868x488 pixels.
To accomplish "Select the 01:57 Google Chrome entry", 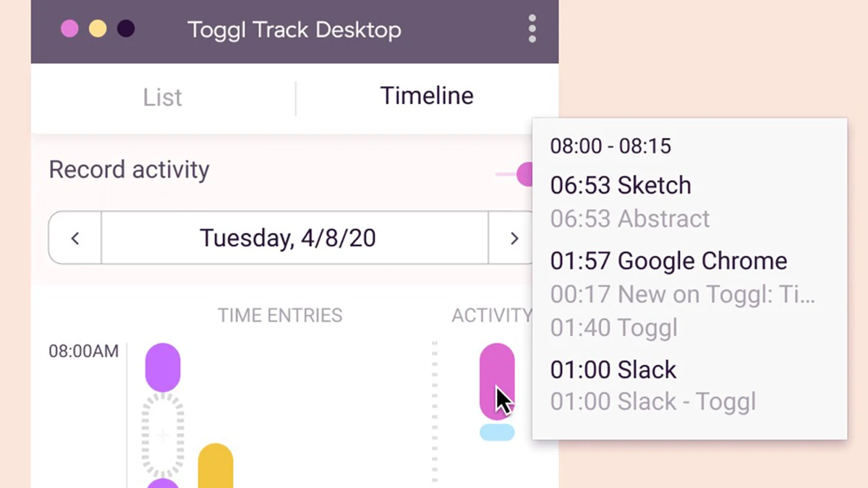I will click(668, 261).
